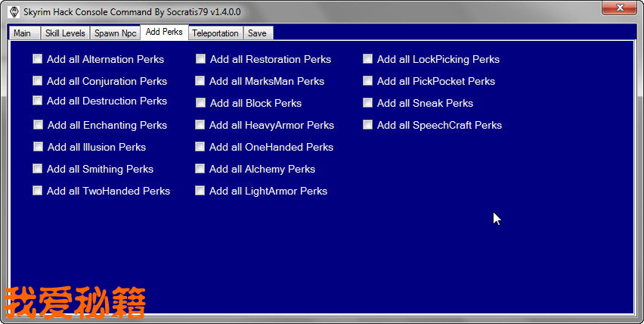Open the Save tab

257,33
